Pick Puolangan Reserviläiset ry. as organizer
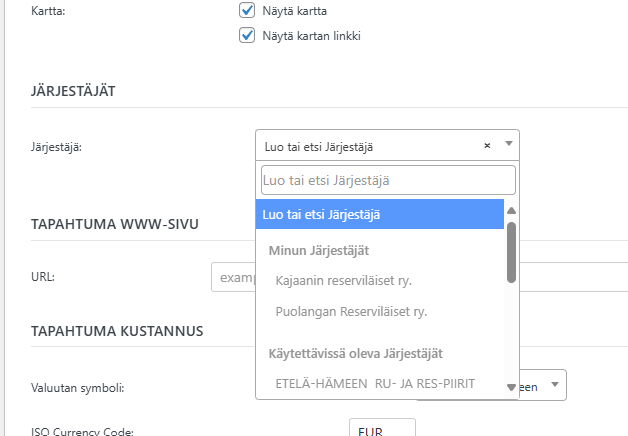The width and height of the screenshot is (628, 436). tap(350, 311)
